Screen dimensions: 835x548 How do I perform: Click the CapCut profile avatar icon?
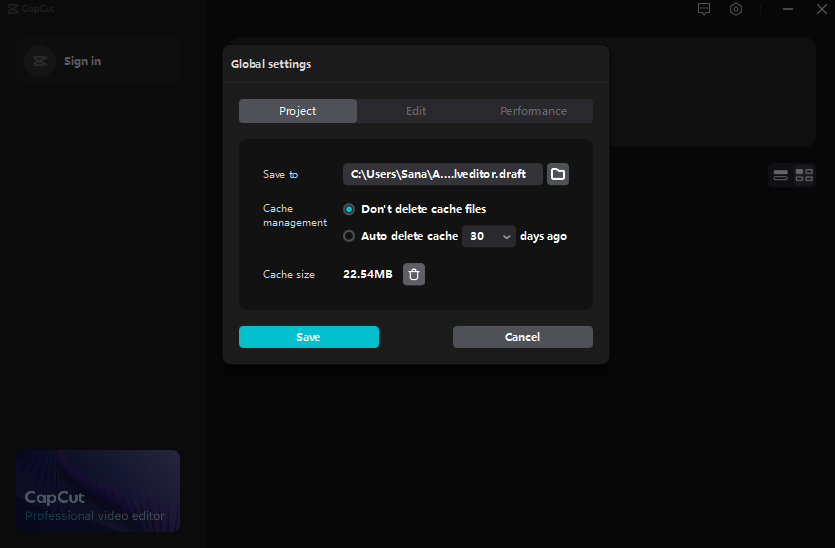tap(39, 61)
